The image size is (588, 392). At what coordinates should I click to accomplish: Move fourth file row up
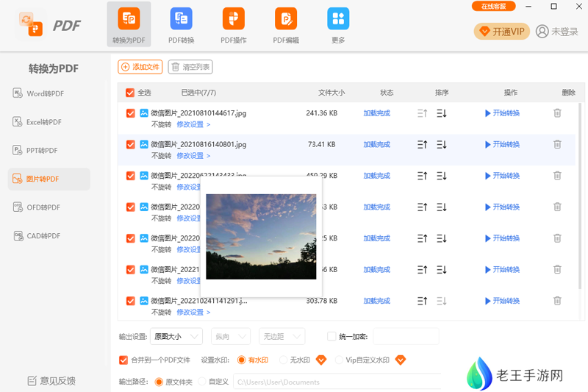pos(422,207)
